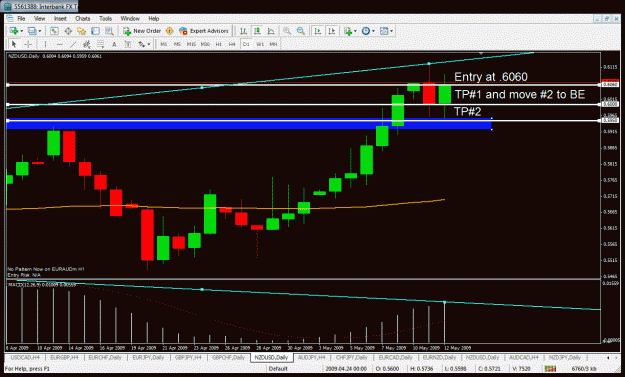Select the blue rectangle zone on chart
This screenshot has height=377, width=625.
249,125
